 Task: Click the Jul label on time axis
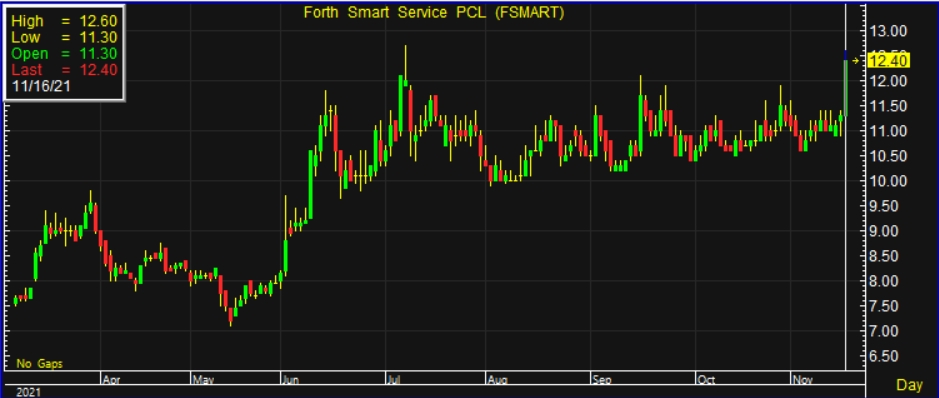pyautogui.click(x=393, y=379)
